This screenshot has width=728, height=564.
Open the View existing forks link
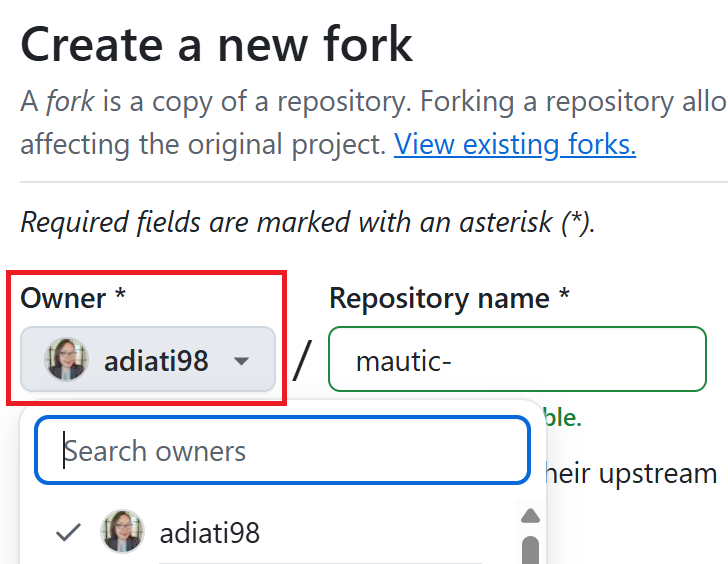coord(515,144)
